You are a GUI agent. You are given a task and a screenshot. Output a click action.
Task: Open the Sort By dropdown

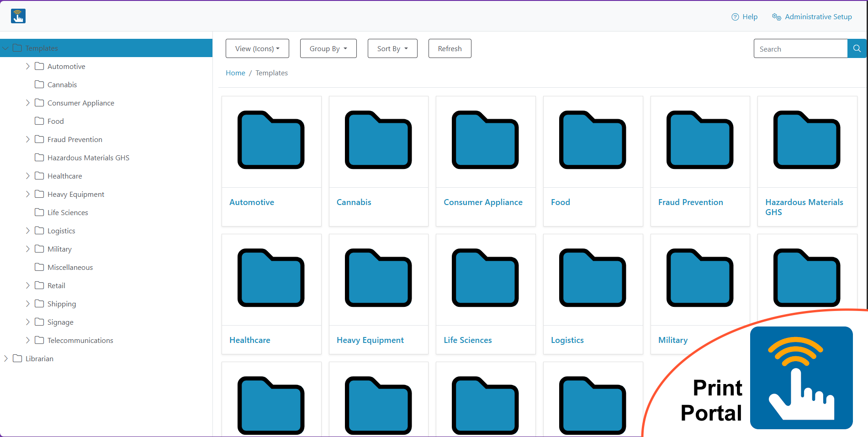click(x=392, y=48)
